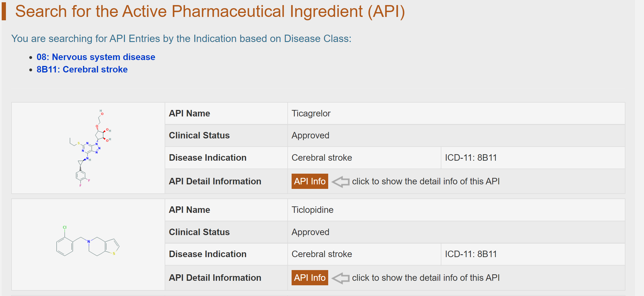This screenshot has height=296, width=644.
Task: Click the Search for the Active Pharmaceutical Ingredient heading
Action: 210,12
